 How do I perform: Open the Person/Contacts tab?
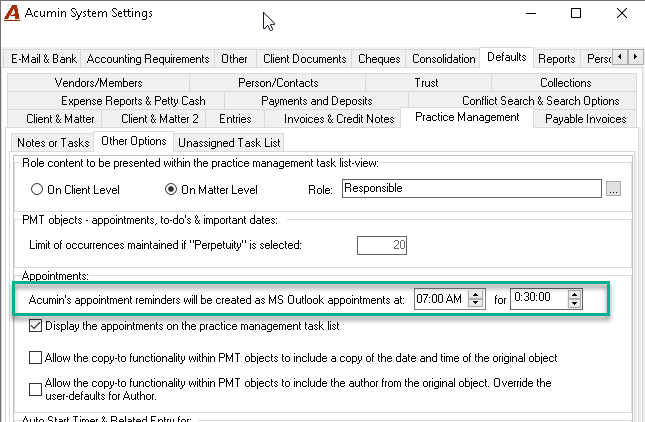(278, 83)
